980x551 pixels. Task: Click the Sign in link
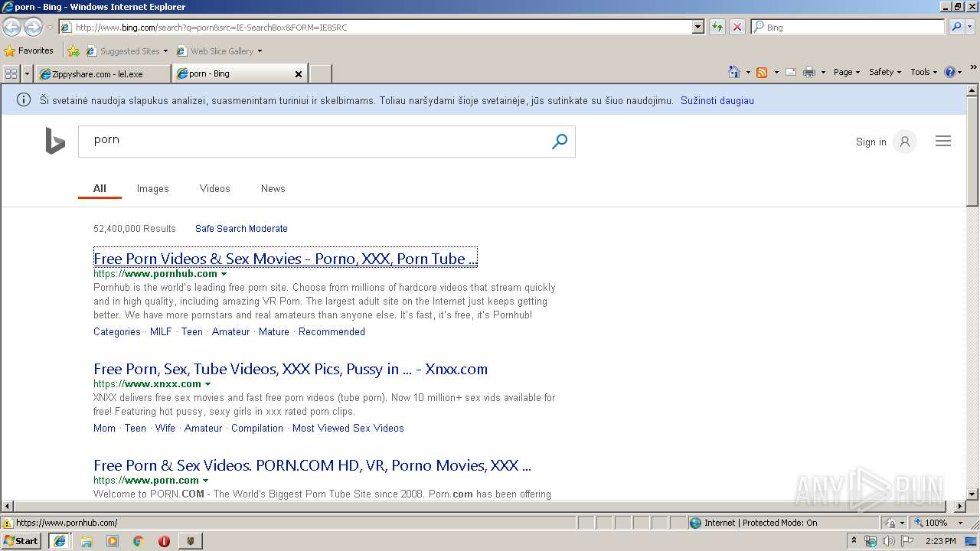click(x=871, y=142)
